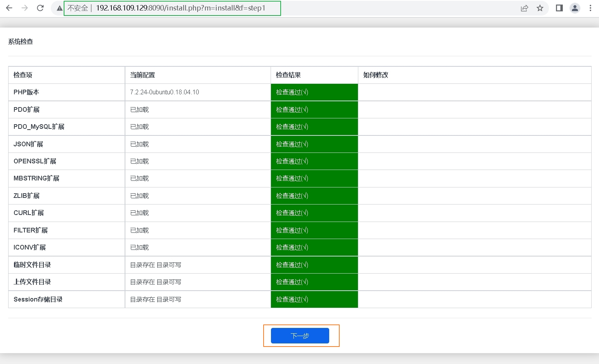
Task: Click the 当前配置 column header
Action: (x=142, y=75)
